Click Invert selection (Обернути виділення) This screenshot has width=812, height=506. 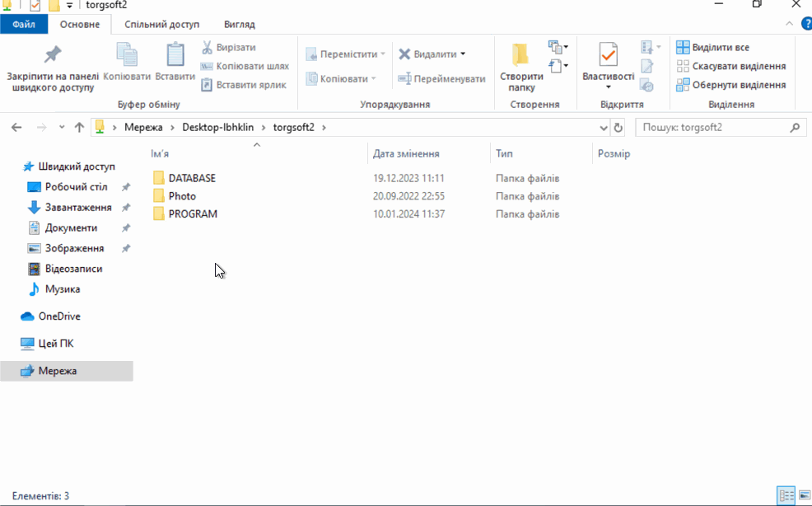coord(730,85)
